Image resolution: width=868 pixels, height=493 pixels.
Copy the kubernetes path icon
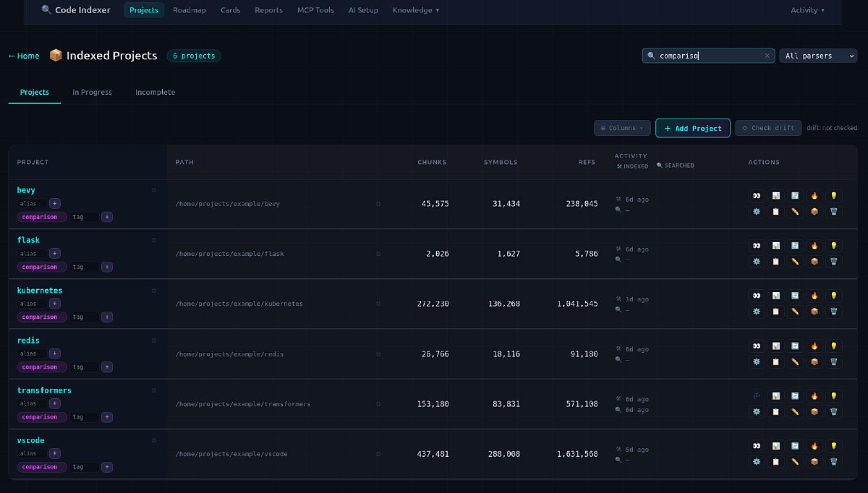click(x=378, y=303)
